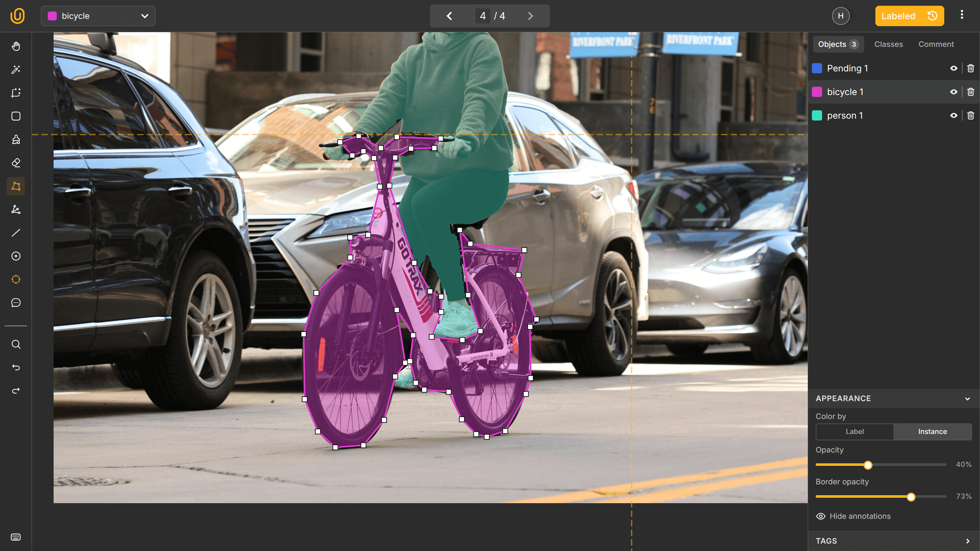Open the bicycle class dropdown
This screenshot has height=551, width=980.
(98, 16)
